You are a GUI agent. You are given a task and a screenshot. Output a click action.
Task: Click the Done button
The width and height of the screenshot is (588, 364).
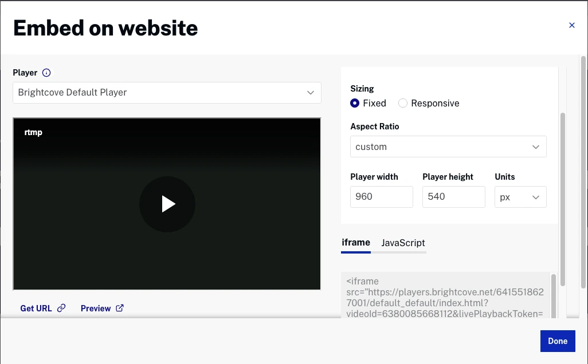[x=557, y=341]
